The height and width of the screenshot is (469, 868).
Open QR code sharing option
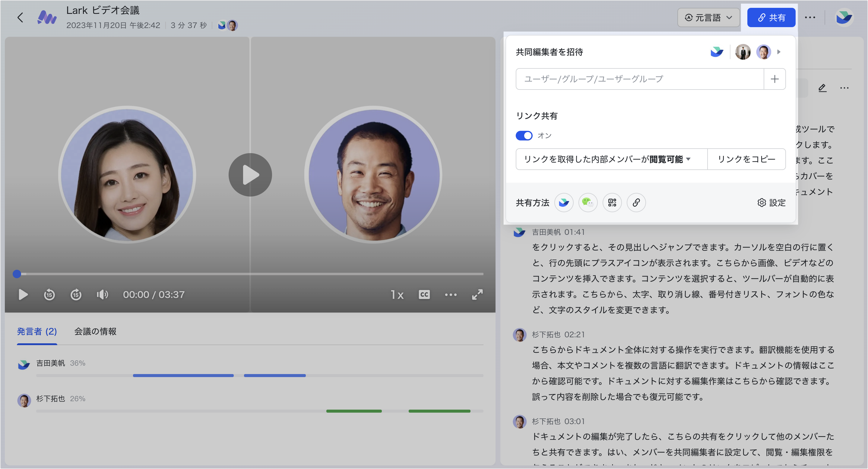point(612,202)
